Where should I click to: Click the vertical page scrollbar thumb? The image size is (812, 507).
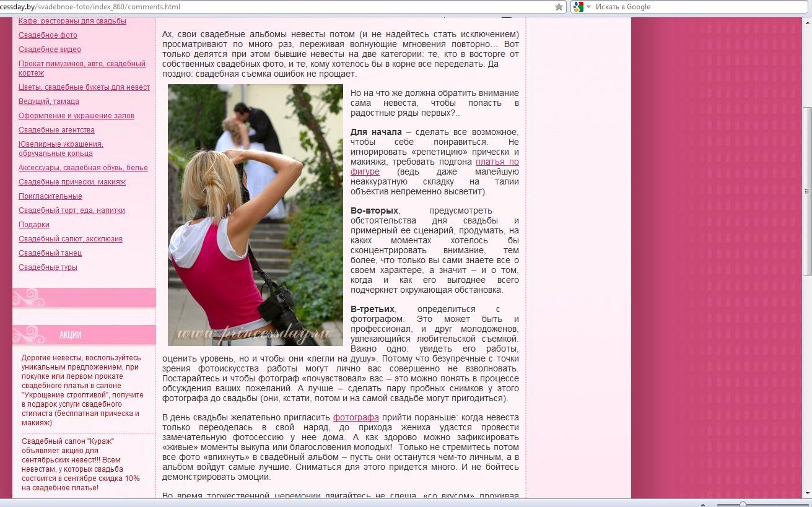pyautogui.click(x=806, y=191)
